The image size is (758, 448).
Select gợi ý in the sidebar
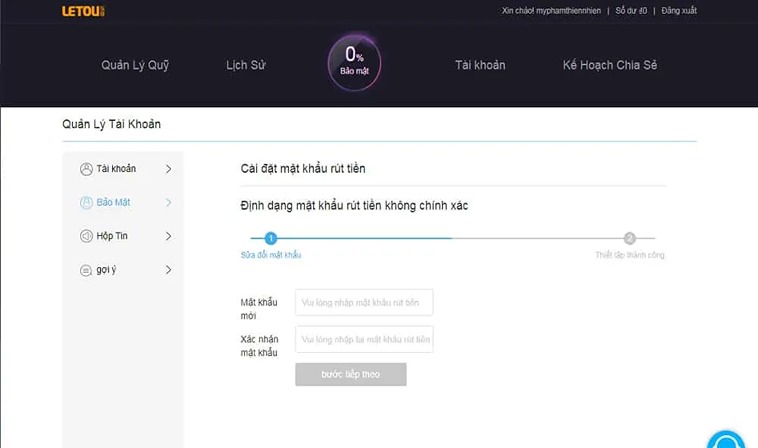point(106,270)
